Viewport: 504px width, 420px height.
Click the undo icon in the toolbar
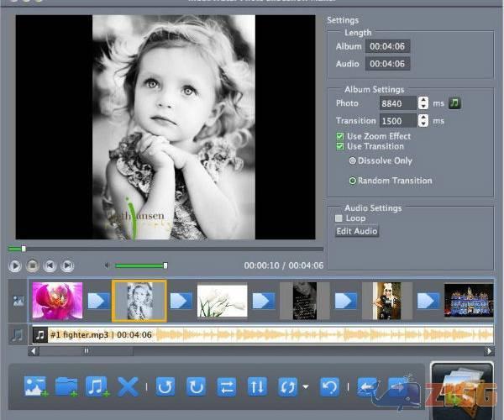pos(330,387)
